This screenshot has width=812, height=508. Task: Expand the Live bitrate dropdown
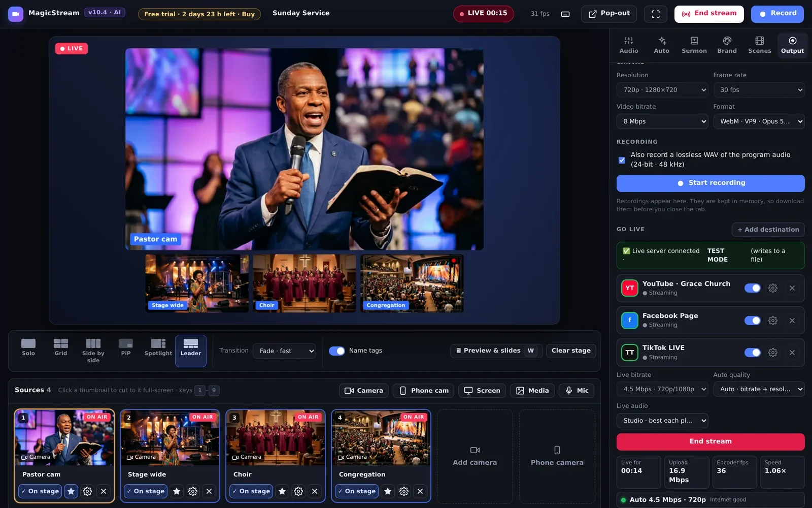coord(662,389)
